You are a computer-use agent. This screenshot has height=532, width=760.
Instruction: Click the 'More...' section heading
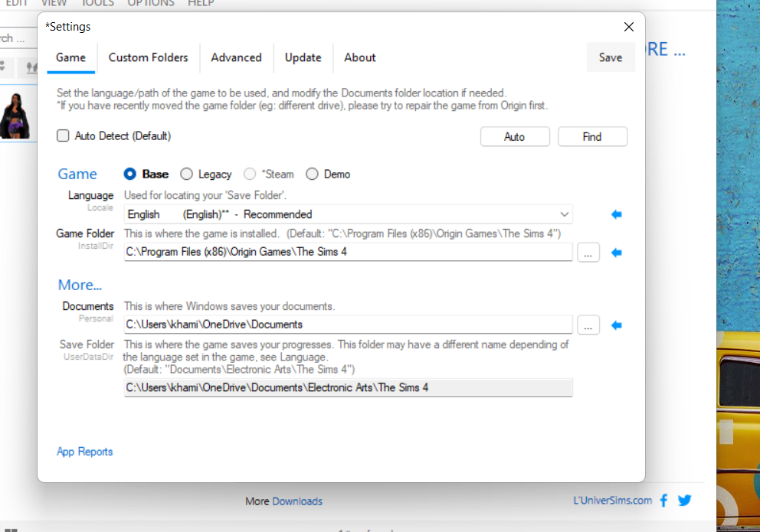[x=80, y=285]
